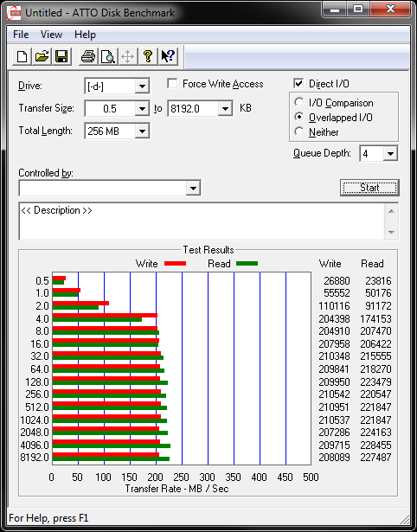Click the window resize grip in status bar
Screen dimensions: 417x532
click(405, 519)
